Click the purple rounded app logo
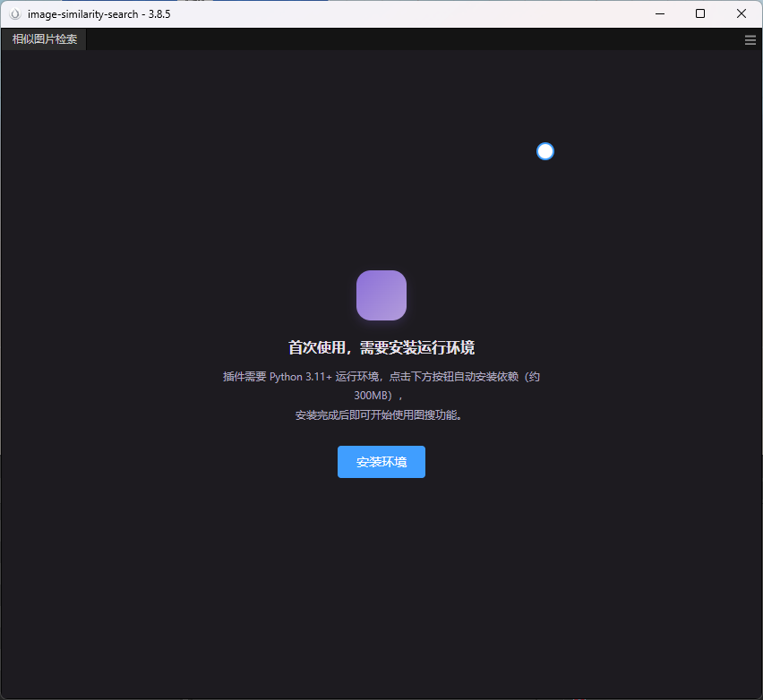 [381, 295]
